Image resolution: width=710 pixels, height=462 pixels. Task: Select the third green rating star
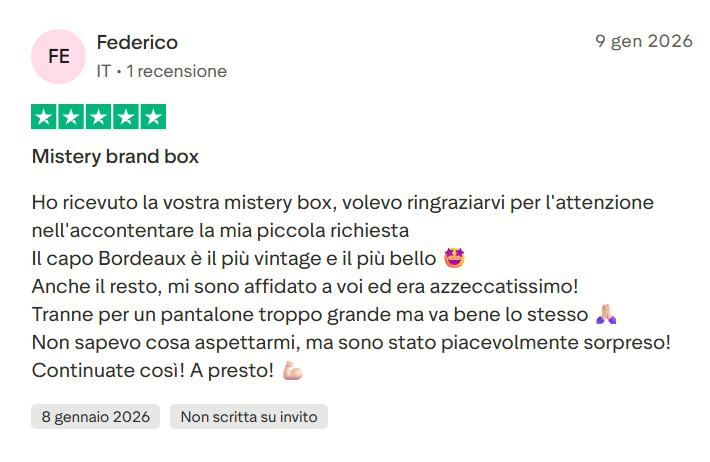99,117
